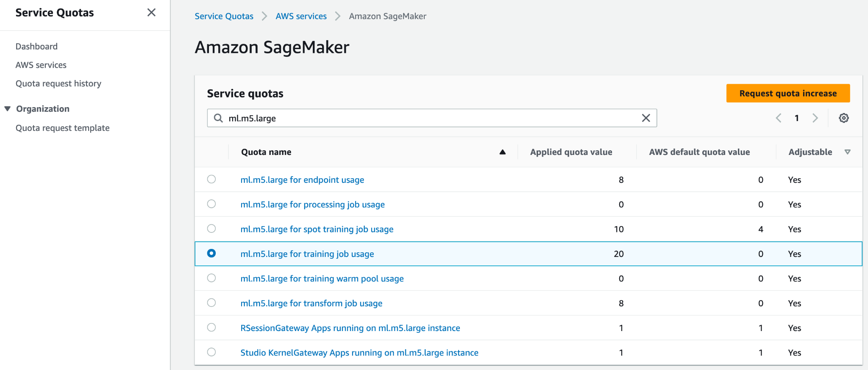Go to next page of quotas
Viewport: 868px width, 370px height.
(x=815, y=118)
